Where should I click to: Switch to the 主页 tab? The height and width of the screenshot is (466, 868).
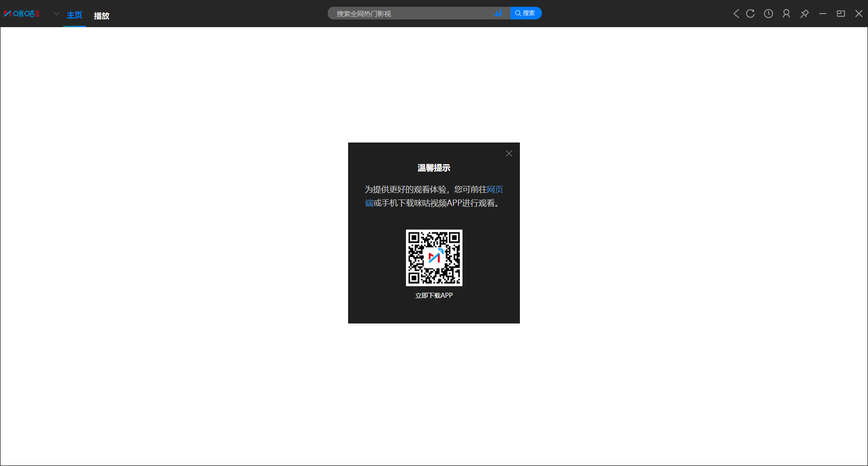pos(75,15)
